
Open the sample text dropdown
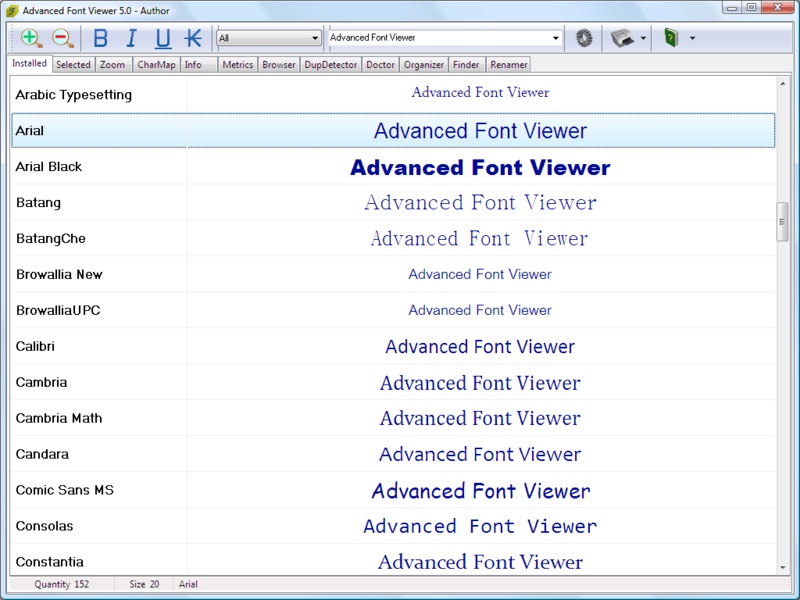click(557, 38)
